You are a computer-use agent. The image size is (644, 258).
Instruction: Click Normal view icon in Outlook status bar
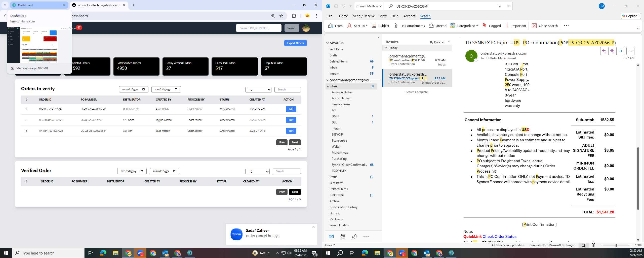point(584,245)
